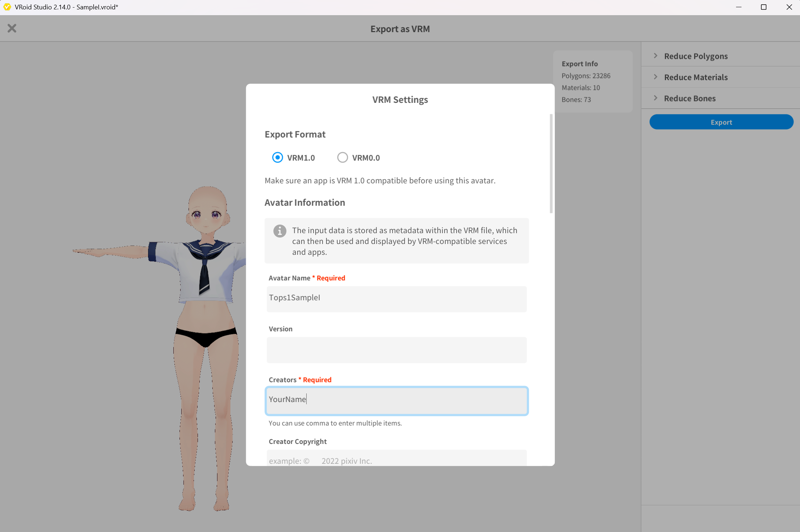Click the VRM Settings dialog scrollbar
Image resolution: width=800 pixels, height=532 pixels.
point(551,163)
